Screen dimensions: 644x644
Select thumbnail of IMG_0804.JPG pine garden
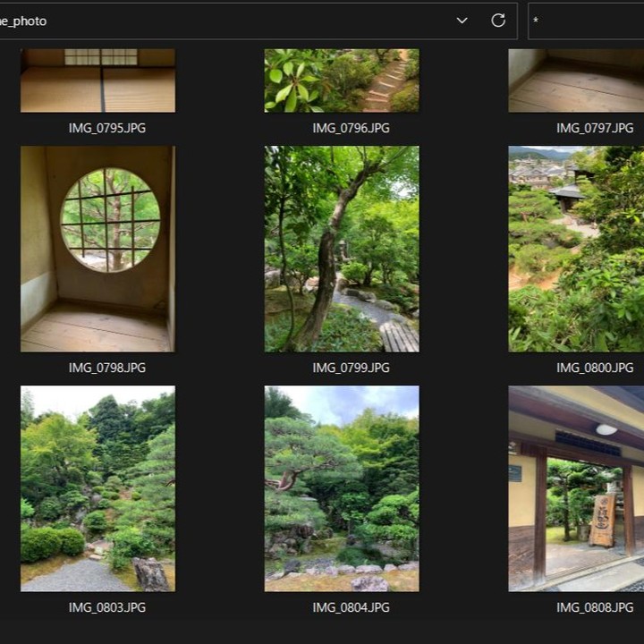(342, 488)
